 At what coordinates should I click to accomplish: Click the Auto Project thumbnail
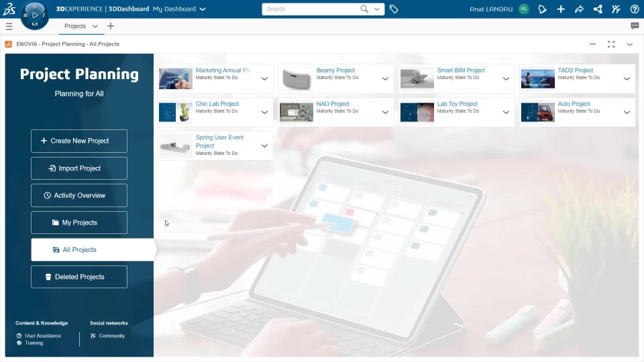(537, 112)
